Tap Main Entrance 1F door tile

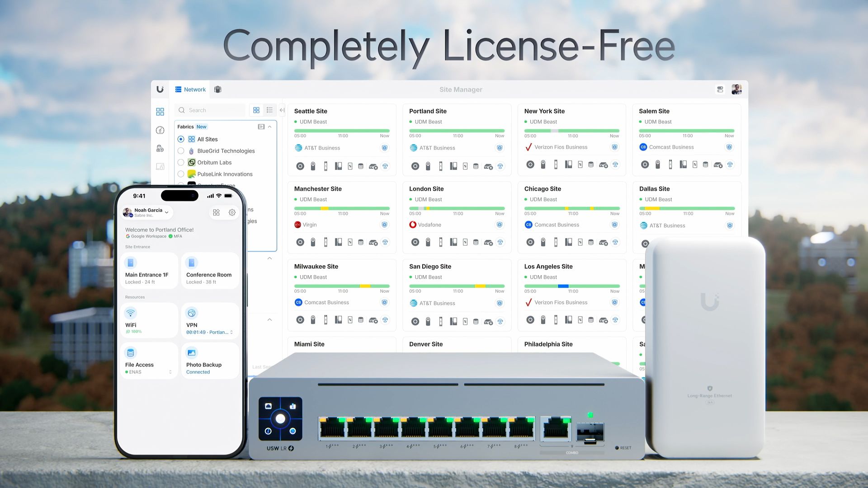coord(149,271)
